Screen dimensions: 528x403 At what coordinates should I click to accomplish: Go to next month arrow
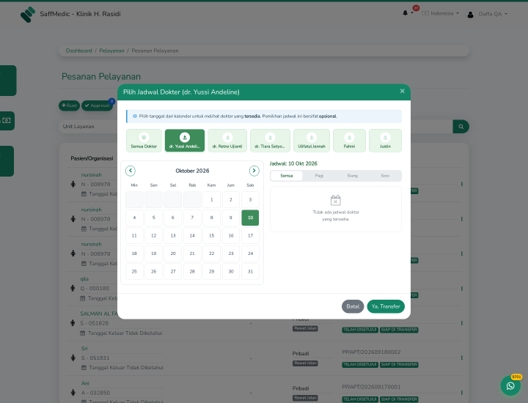click(x=254, y=171)
